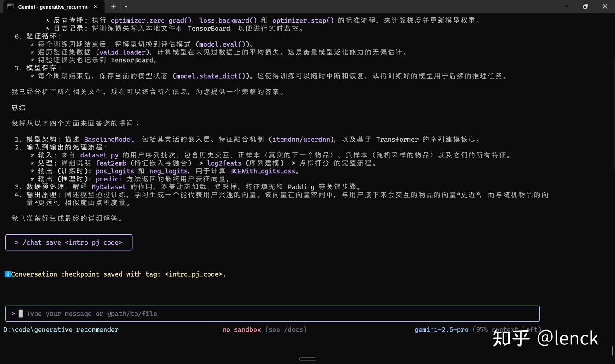615x364 pixels.
Task: Click 'Transformer' text in 模型架构 line
Action: (397, 139)
